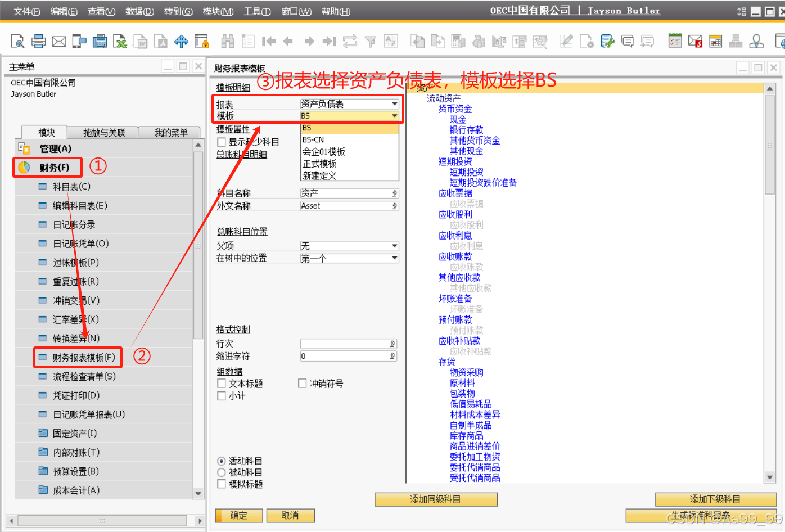Image resolution: width=785 pixels, height=532 pixels.
Task: Open the green checklist activities icon
Action: pos(675,40)
